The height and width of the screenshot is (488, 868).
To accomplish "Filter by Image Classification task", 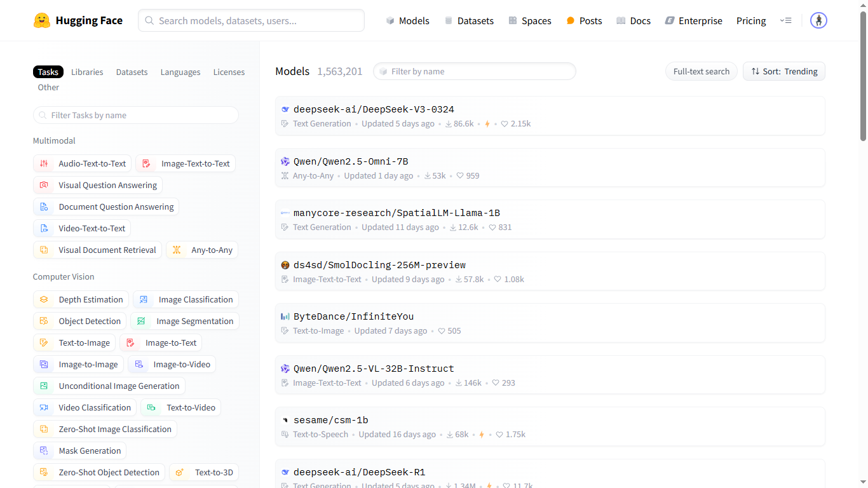I will tap(186, 299).
